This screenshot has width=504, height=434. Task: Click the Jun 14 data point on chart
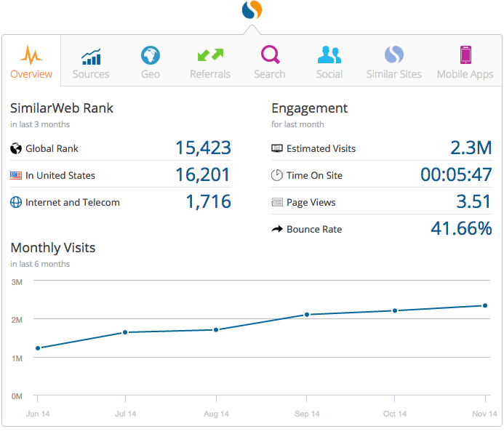click(x=38, y=348)
